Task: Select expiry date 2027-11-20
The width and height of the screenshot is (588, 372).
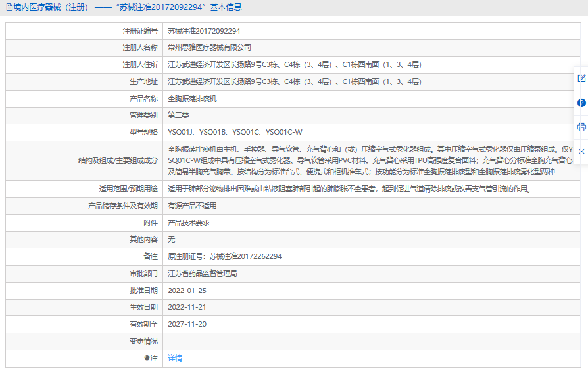Action: 187,325
